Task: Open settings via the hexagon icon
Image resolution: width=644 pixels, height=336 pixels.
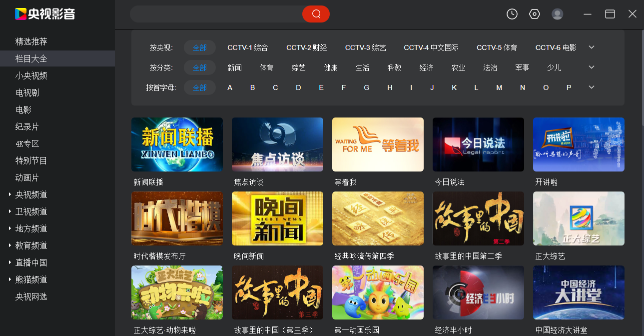Action: coord(535,14)
